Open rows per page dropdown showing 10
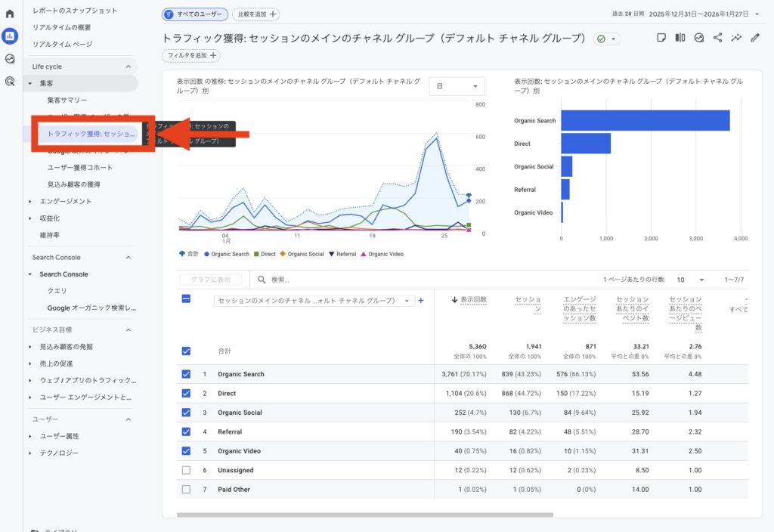This screenshot has height=532, width=774. [x=690, y=280]
